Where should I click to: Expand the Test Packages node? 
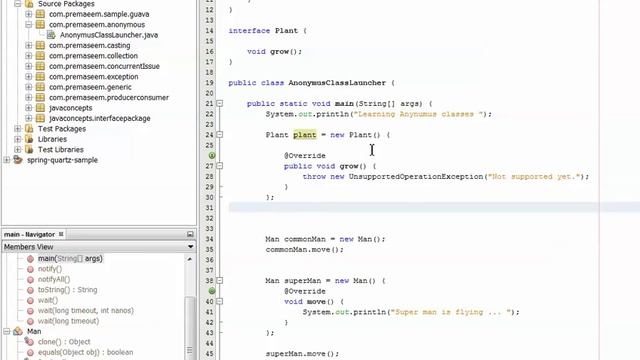(x=18, y=129)
